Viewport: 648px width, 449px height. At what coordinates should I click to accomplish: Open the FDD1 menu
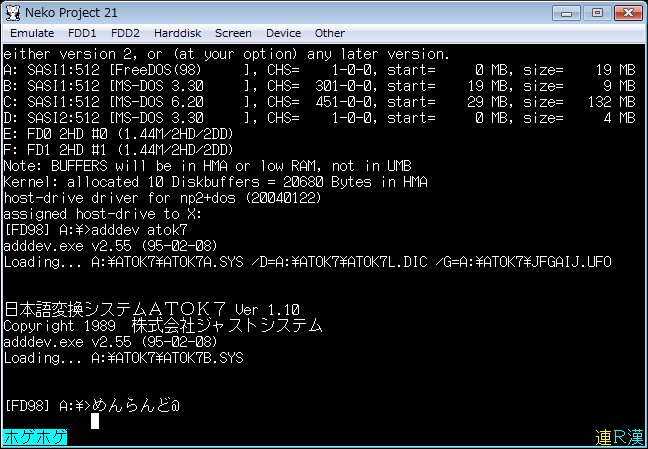[x=82, y=33]
